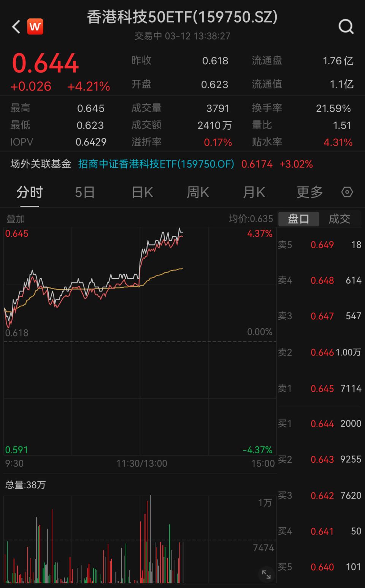Image resolution: width=365 pixels, height=588 pixels.
Task: Select 买4 bid row at 0.641
Action: 320,531
